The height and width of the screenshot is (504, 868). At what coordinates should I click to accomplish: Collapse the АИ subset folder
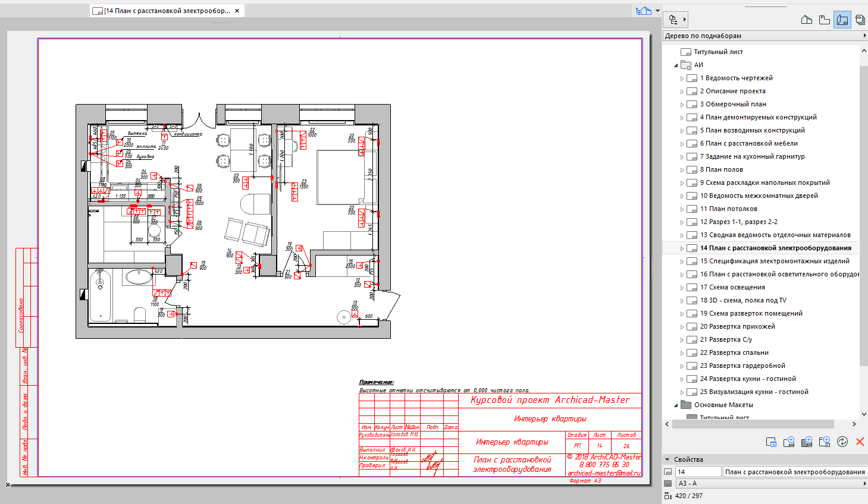(676, 65)
